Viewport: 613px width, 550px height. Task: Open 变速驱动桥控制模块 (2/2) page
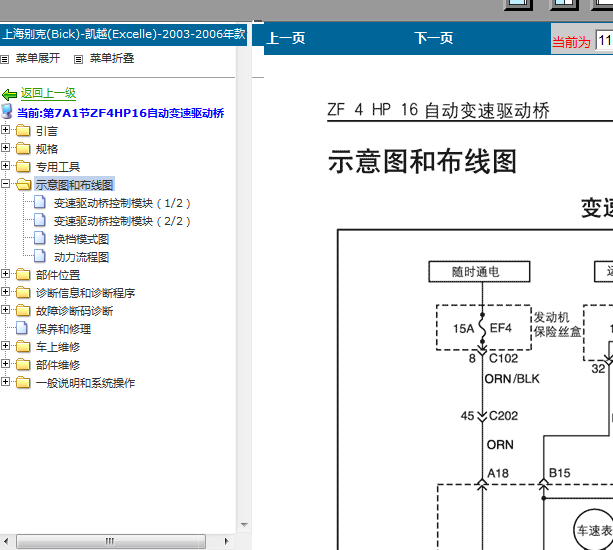click(x=122, y=221)
